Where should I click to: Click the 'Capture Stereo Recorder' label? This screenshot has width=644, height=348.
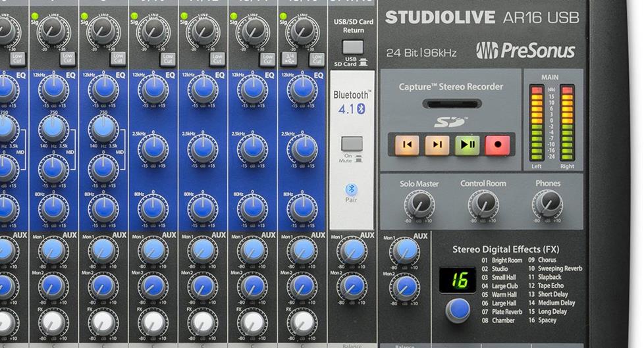pos(450,87)
